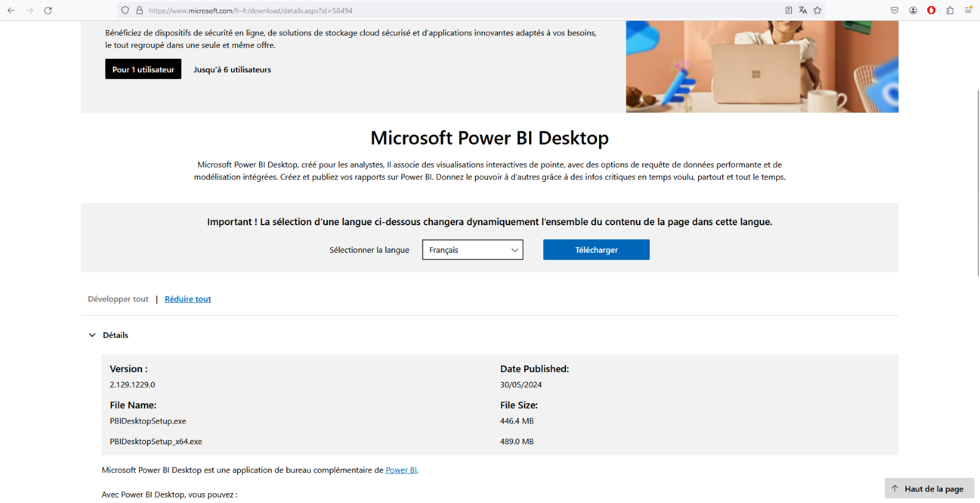The image size is (980, 503).
Task: Click 'Haut de la page' button
Action: (x=929, y=488)
